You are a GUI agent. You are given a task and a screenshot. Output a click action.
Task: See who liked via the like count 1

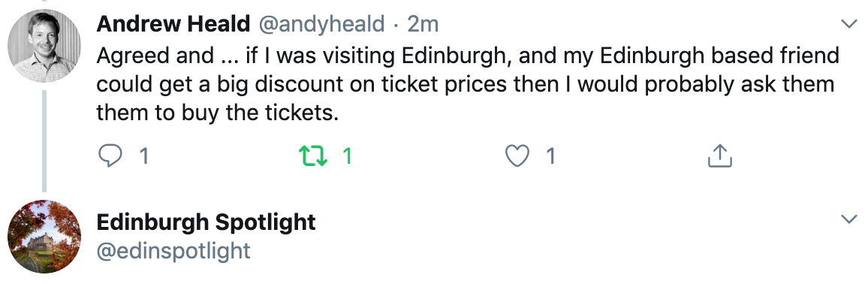pyautogui.click(x=550, y=156)
